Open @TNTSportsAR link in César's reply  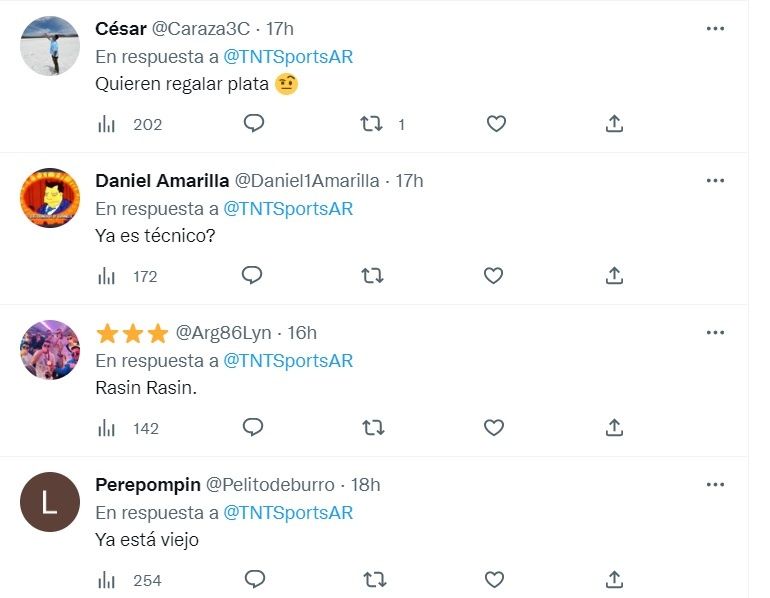tap(288, 57)
